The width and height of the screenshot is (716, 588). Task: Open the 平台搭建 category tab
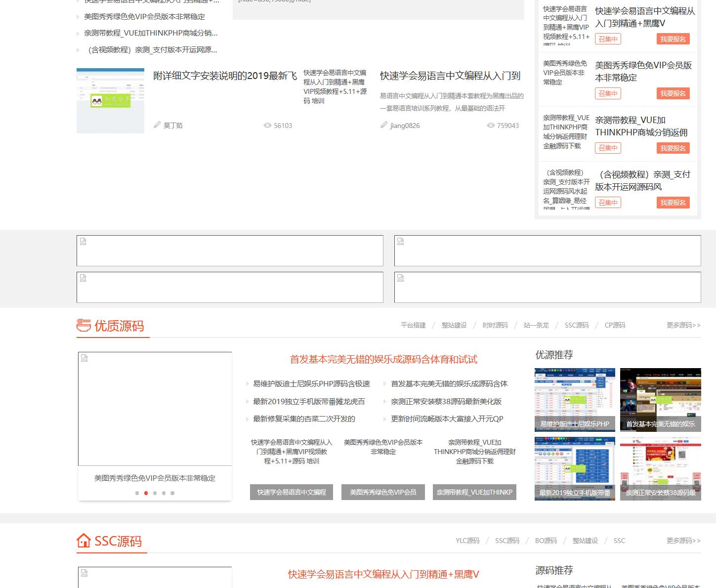[x=413, y=325]
